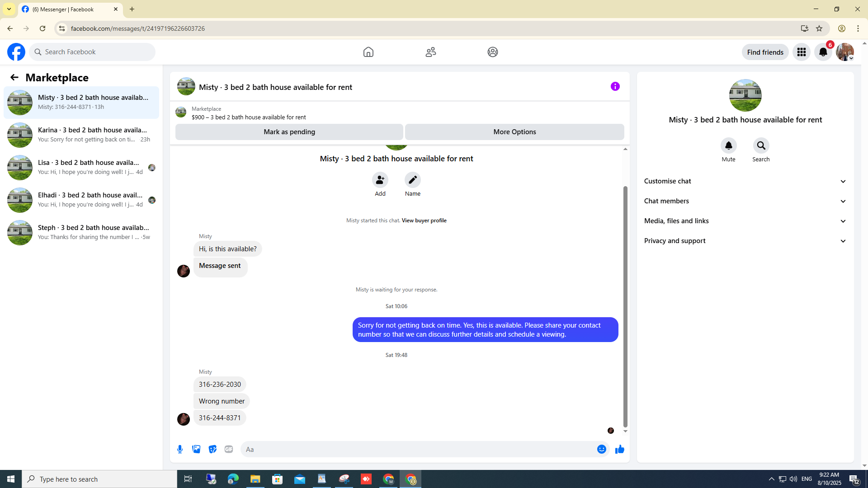Open the Mail app from taskbar

point(299,479)
